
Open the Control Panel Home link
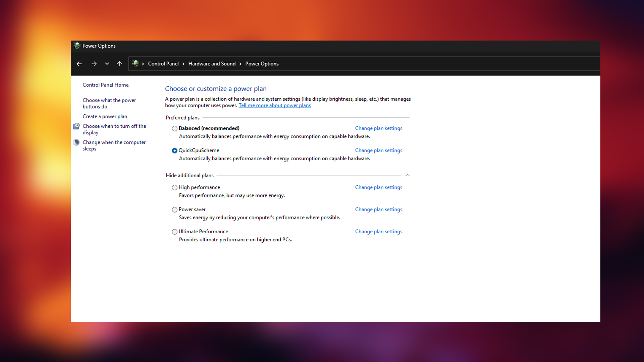point(105,85)
